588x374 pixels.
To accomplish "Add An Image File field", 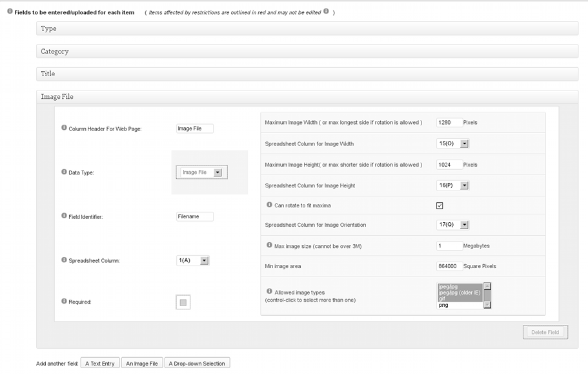I will (142, 363).
